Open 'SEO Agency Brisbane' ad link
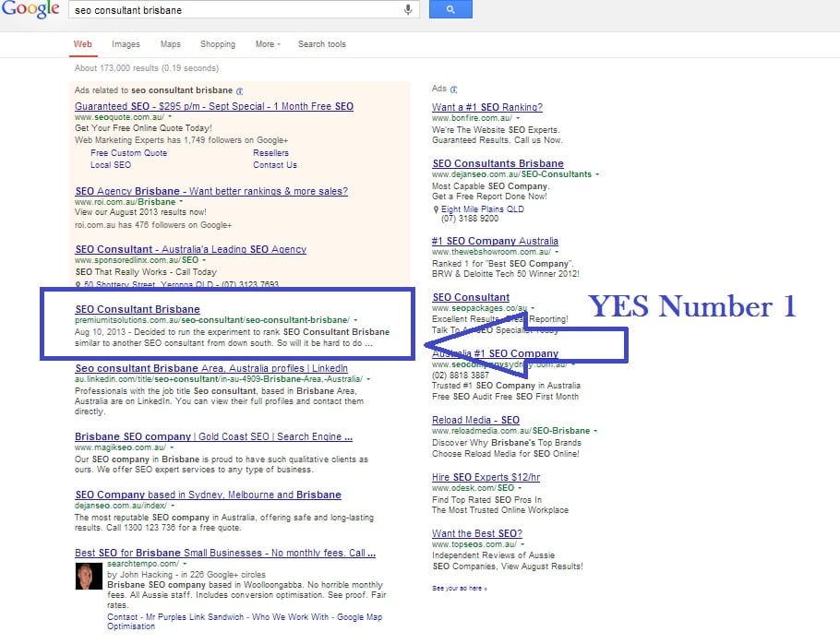840x644 pixels. (211, 191)
